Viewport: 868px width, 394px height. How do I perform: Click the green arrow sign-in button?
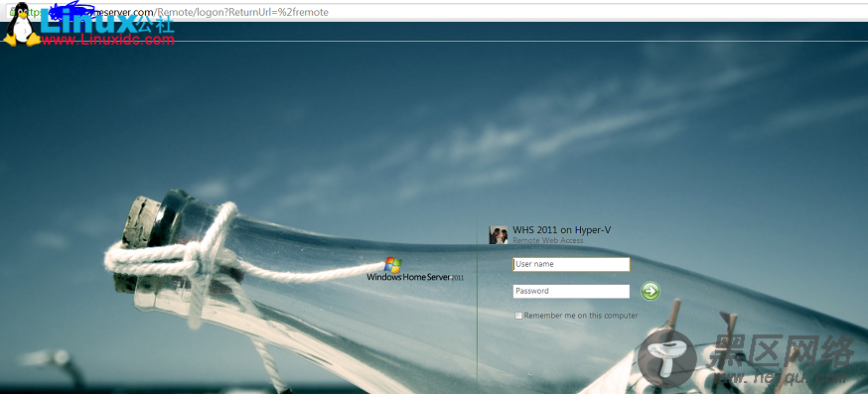coord(651,291)
